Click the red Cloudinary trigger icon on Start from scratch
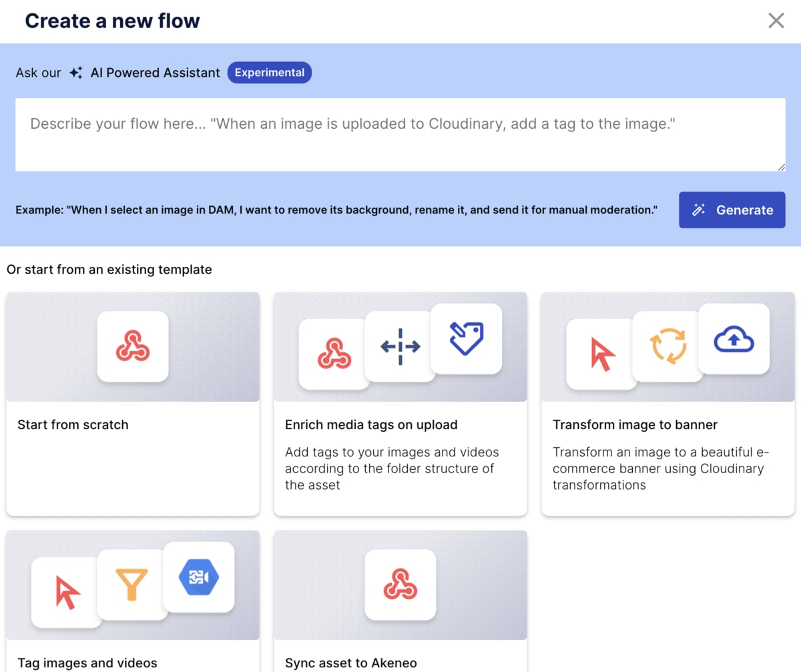The width and height of the screenshot is (801, 672). point(132,347)
